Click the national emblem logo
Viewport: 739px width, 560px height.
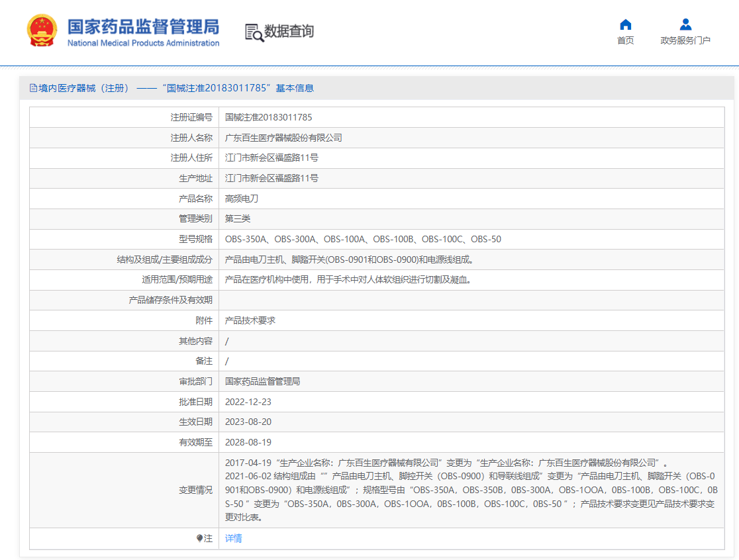click(x=42, y=30)
